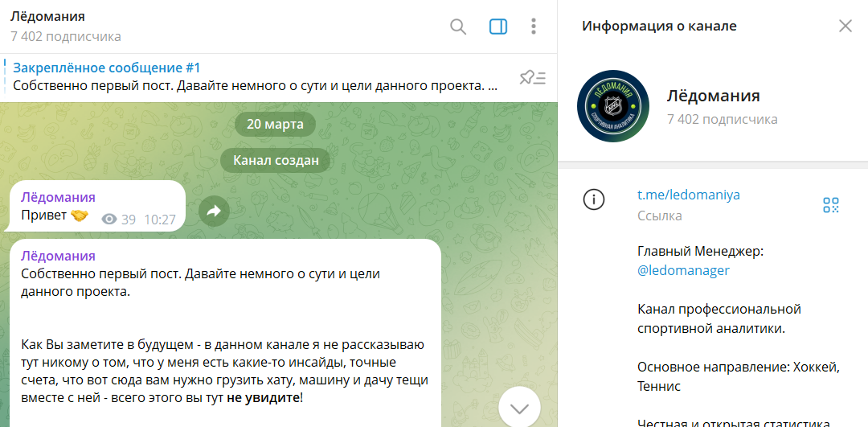
Task: Click the '20 марта' date badge
Action: [x=275, y=124]
